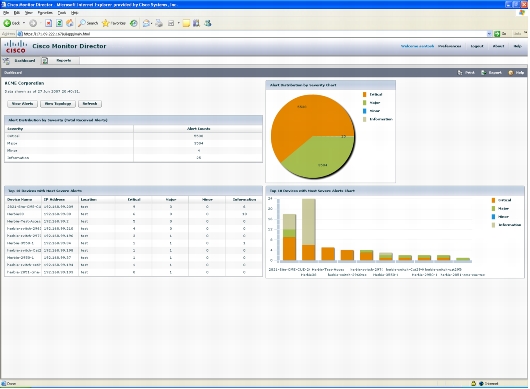Click the View Alerts button

(x=22, y=104)
